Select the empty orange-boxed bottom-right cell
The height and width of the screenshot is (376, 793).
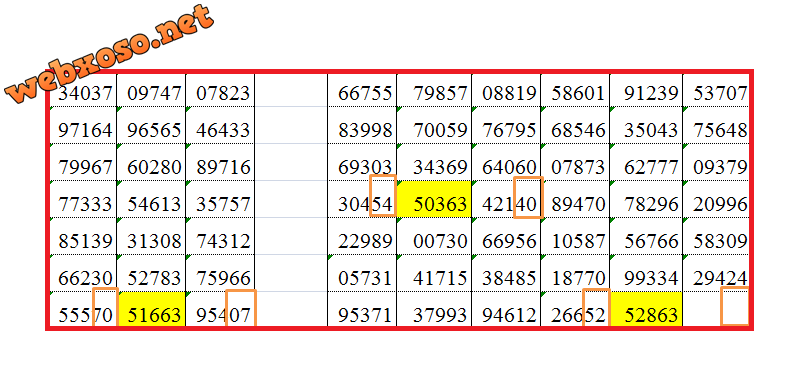pyautogui.click(x=734, y=306)
